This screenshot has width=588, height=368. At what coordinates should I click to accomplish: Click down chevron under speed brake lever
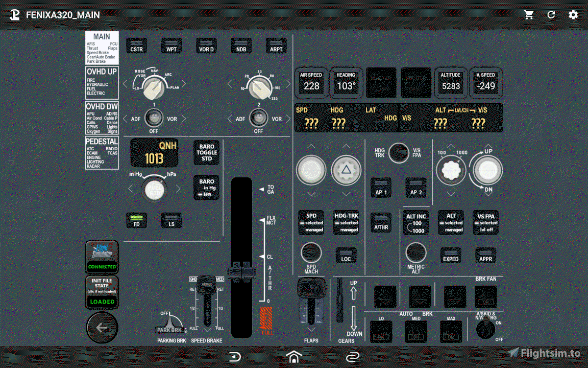pos(207,330)
